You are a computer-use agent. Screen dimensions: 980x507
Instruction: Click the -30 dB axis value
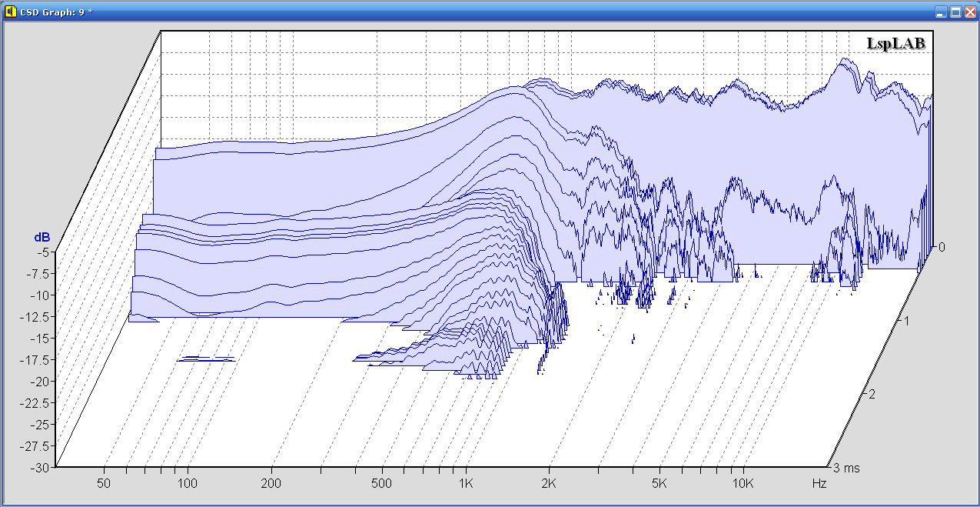click(x=40, y=467)
